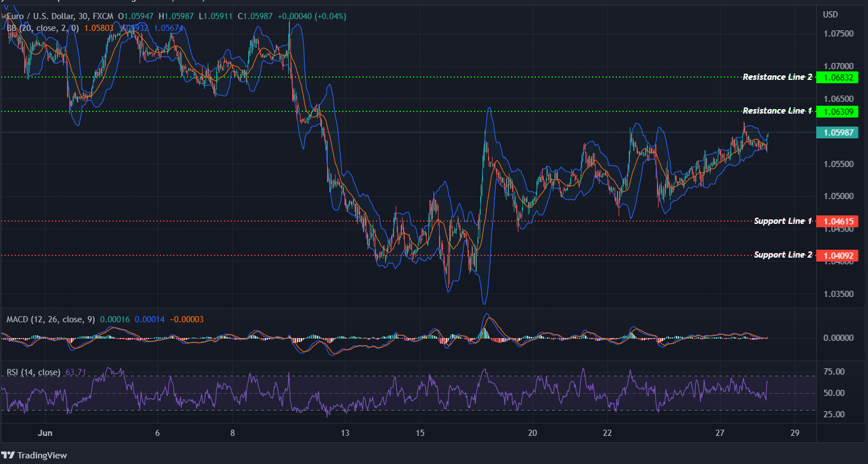868x464 pixels.
Task: Click the Support Line 2 price tag 1.04092
Action: pyautogui.click(x=837, y=255)
